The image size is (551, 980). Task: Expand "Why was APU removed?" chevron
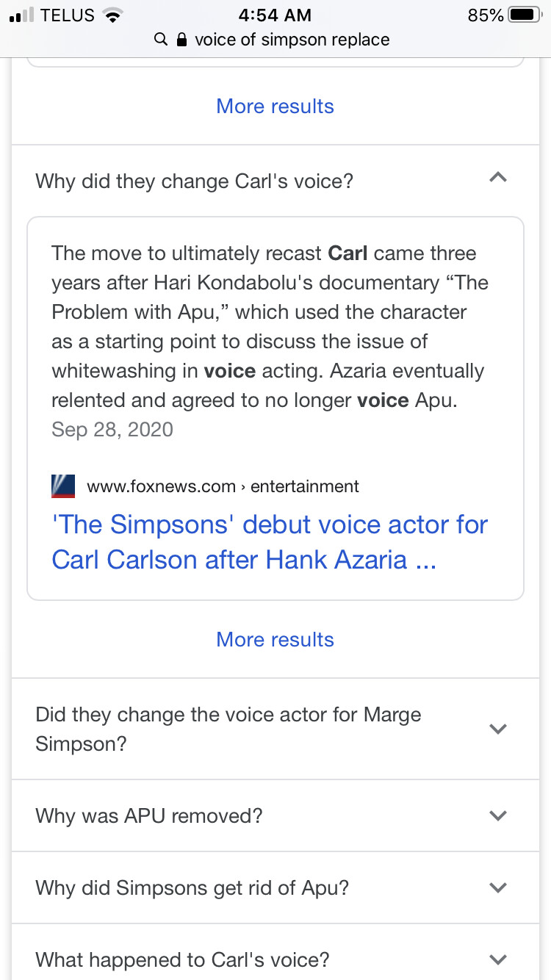pyautogui.click(x=498, y=815)
